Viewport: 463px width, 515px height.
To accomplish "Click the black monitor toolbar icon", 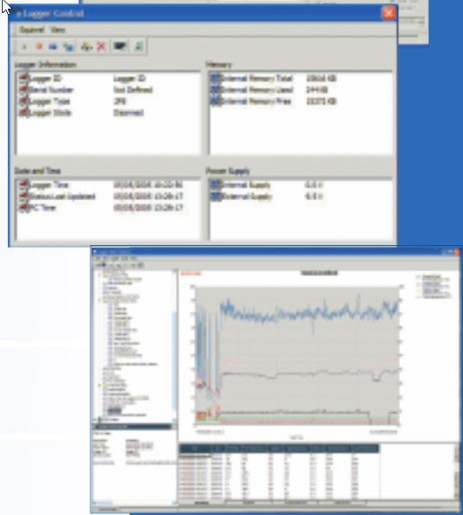I will (x=120, y=46).
